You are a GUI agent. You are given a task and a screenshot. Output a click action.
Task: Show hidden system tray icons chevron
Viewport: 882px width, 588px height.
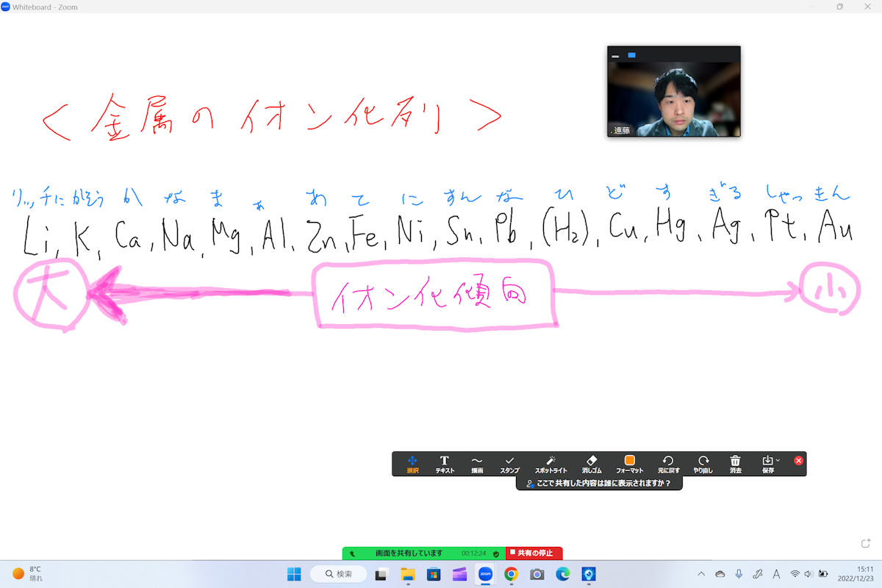point(700,574)
